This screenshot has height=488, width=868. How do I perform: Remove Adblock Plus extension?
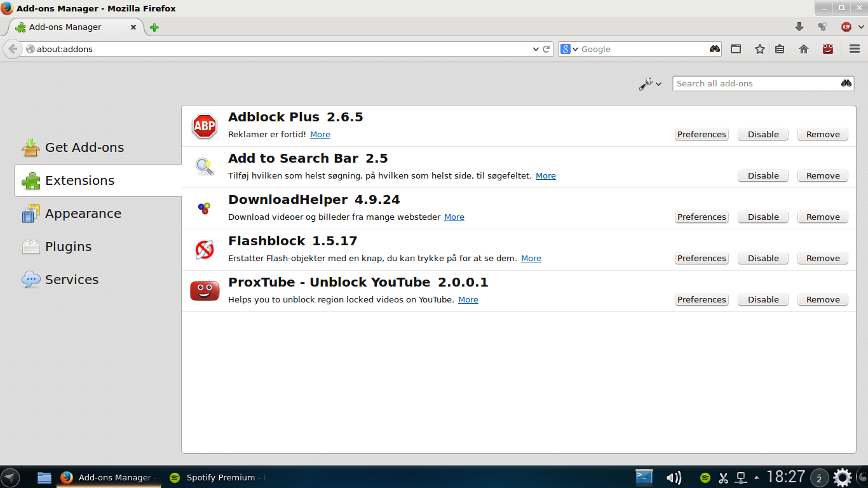tap(823, 134)
